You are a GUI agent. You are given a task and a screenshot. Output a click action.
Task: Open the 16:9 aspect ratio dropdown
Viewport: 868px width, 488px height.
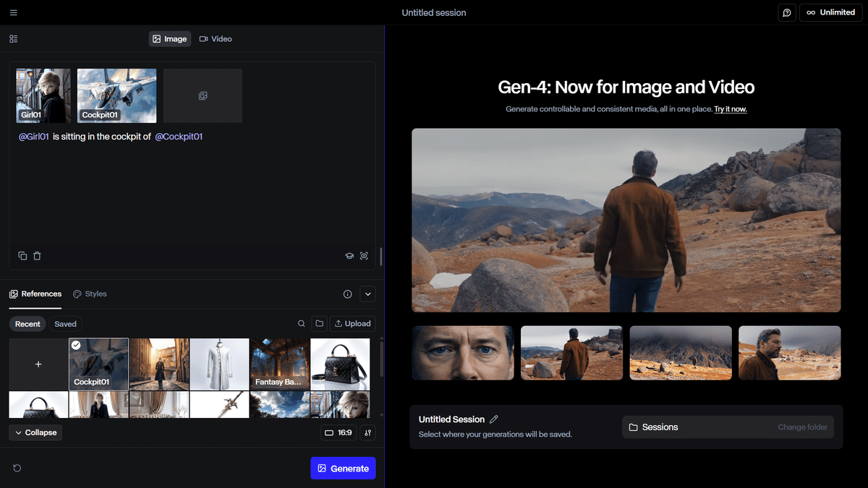[x=339, y=432]
